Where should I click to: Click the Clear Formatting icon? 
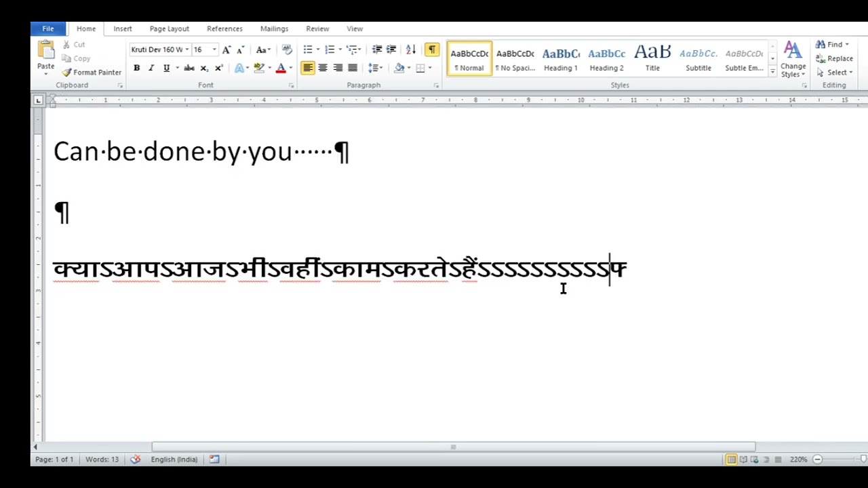point(287,49)
